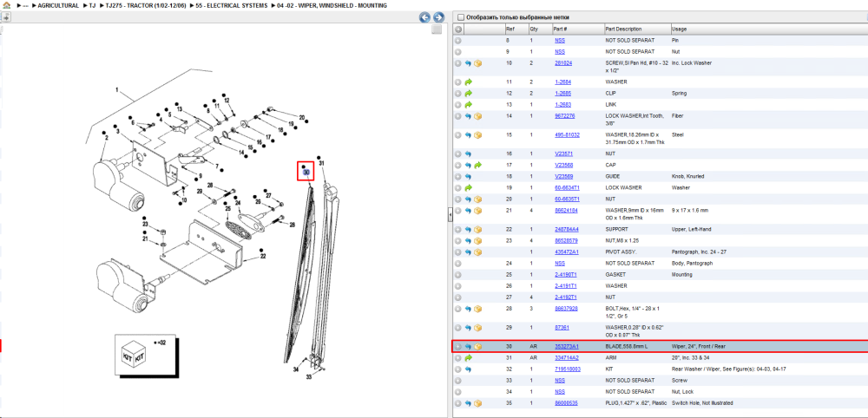Select callout 31 wiper arm in diagram

[321, 163]
